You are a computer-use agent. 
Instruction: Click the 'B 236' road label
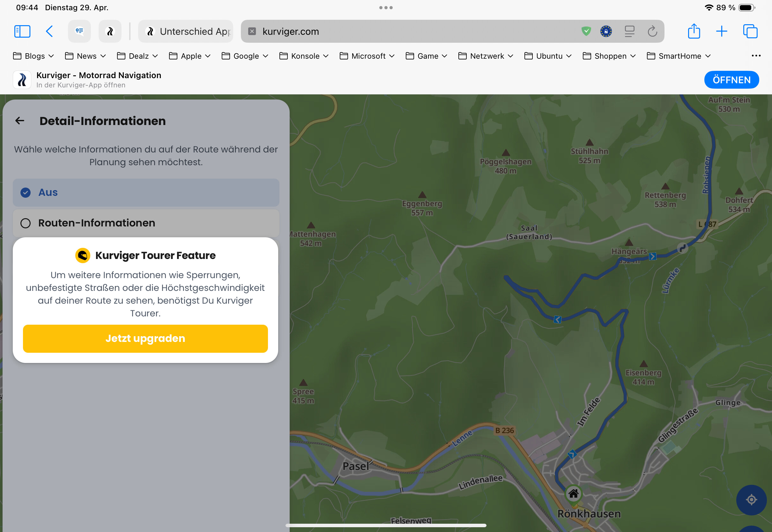pyautogui.click(x=504, y=430)
